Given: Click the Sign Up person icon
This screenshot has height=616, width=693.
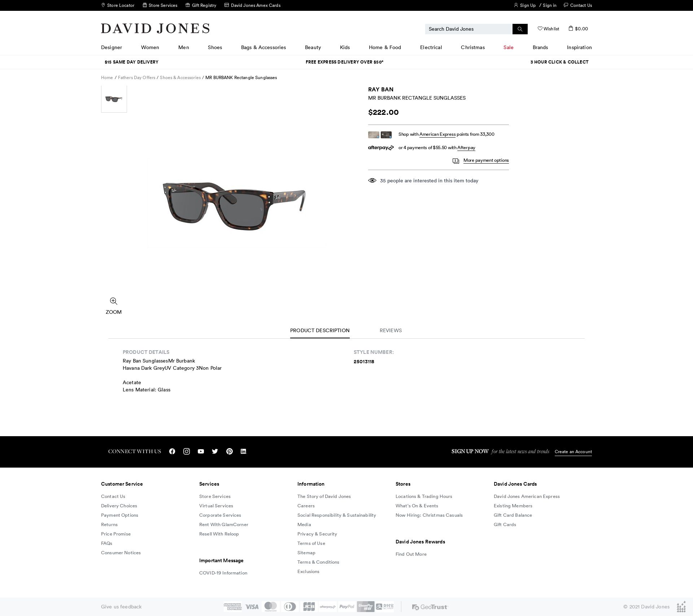Looking at the screenshot, I should tap(516, 5).
